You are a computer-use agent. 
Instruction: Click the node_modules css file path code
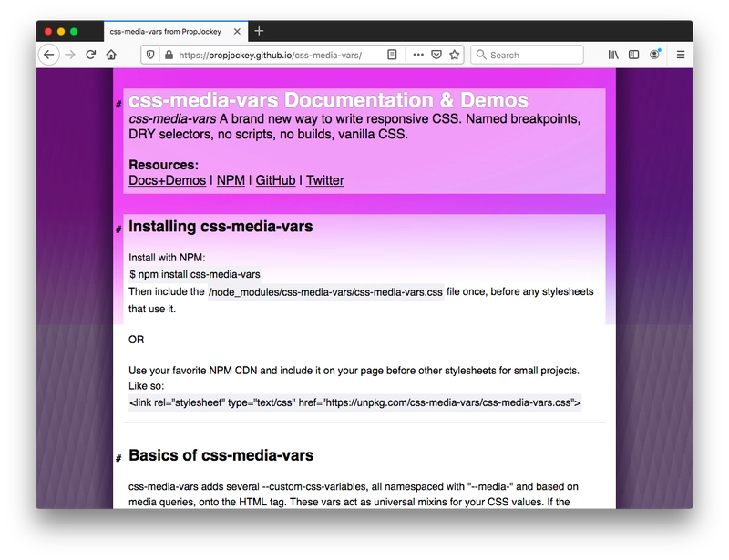(x=325, y=292)
